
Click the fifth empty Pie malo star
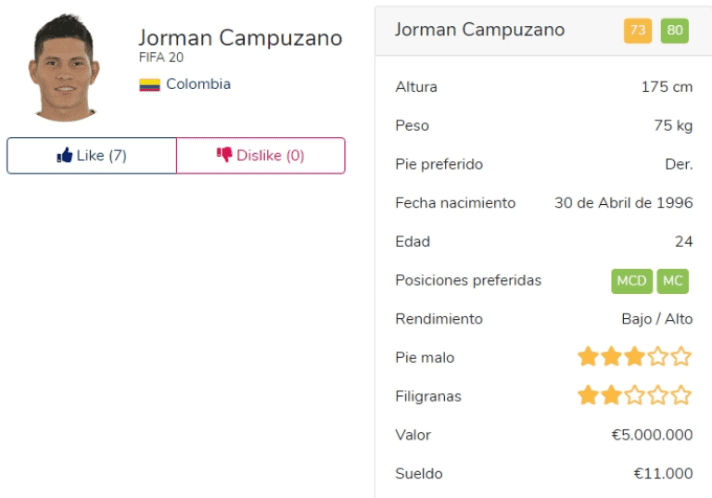[681, 356]
